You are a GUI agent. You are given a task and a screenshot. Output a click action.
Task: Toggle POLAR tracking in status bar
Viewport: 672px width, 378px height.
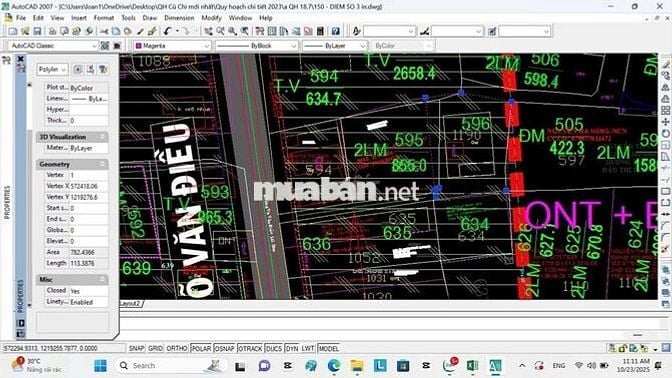point(201,348)
